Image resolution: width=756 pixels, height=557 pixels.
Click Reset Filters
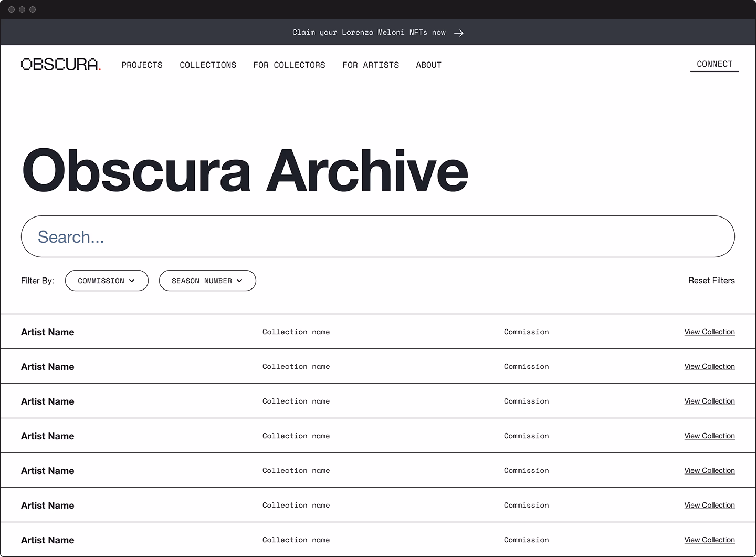point(711,281)
